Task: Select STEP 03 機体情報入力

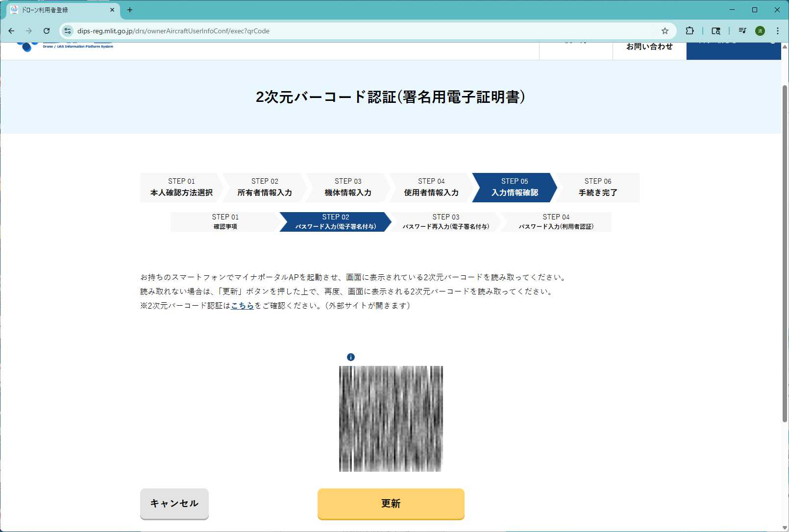Action: pyautogui.click(x=348, y=188)
